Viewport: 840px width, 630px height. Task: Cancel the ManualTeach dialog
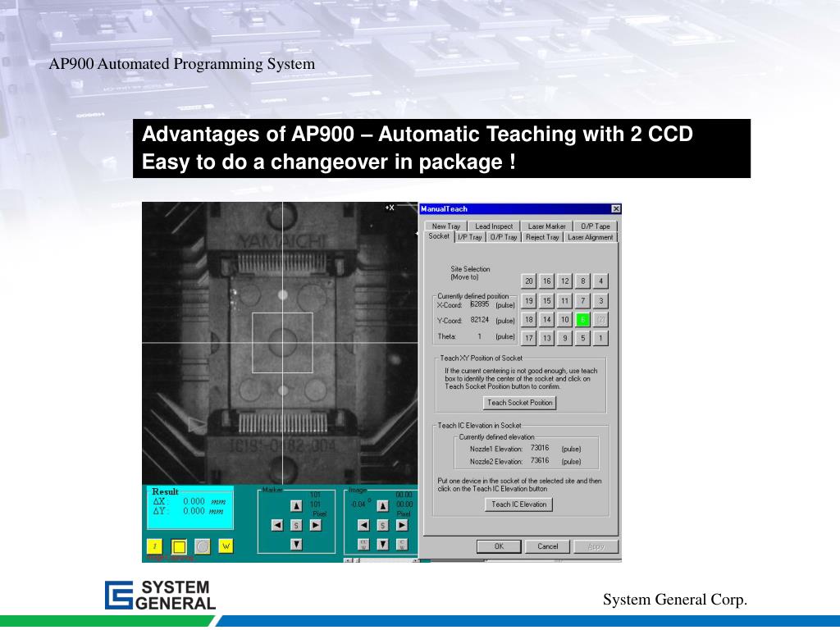point(547,546)
